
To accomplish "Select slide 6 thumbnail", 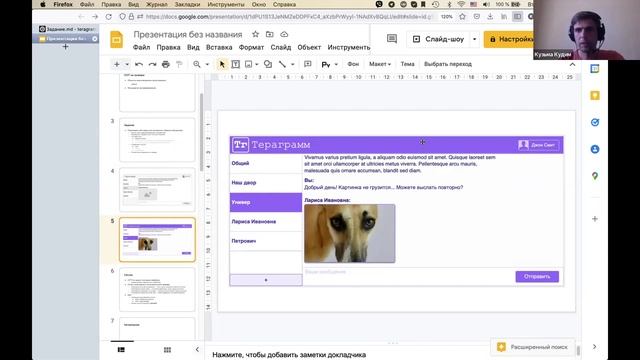I will point(157,289).
